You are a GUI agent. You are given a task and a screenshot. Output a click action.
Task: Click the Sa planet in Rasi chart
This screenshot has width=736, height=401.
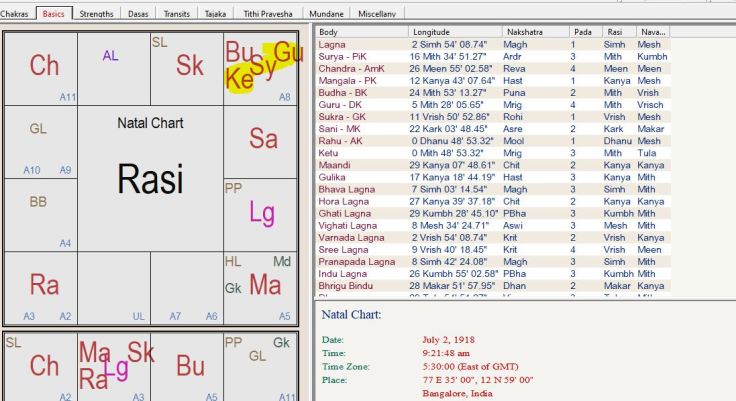[263, 138]
